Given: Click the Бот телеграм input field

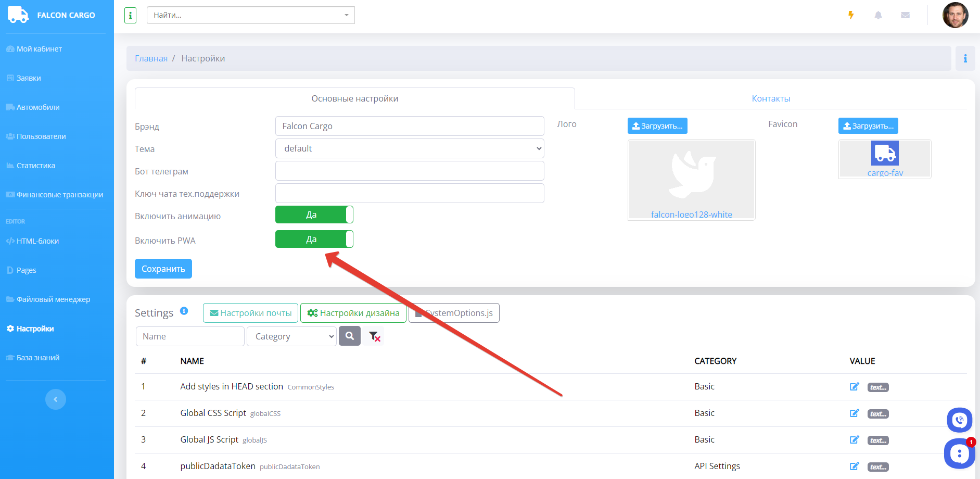Looking at the screenshot, I should pos(409,171).
